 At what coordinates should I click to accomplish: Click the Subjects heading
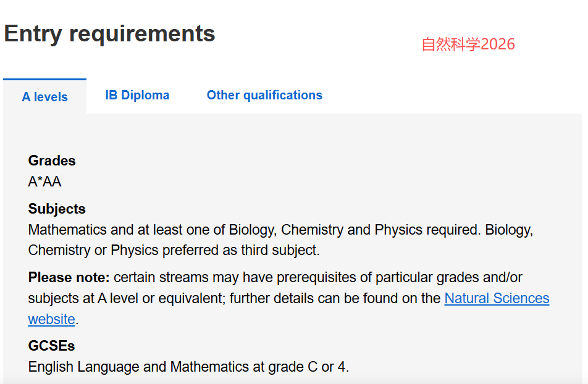(57, 209)
